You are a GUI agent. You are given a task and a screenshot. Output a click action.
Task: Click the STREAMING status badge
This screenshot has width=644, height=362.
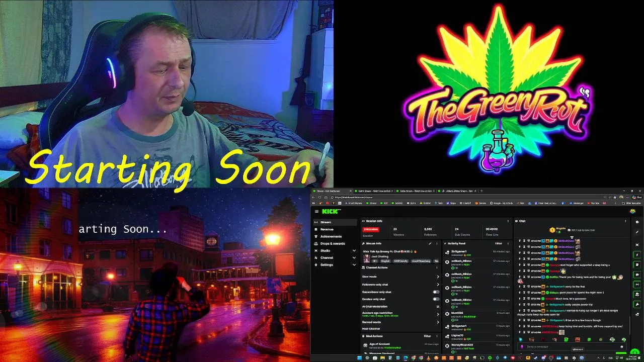click(371, 229)
